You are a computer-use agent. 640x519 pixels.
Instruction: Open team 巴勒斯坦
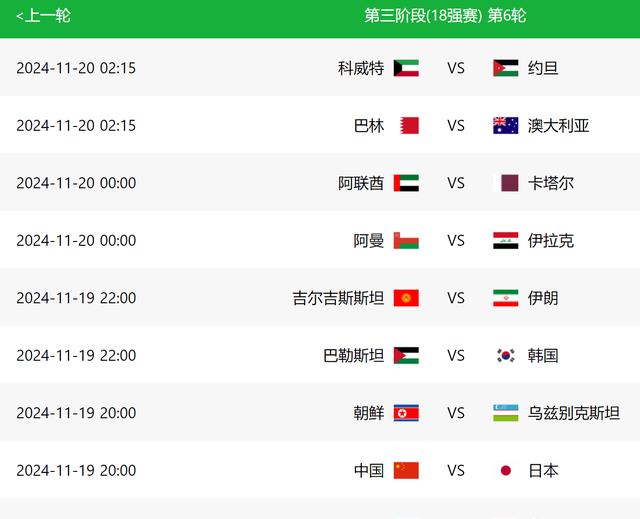tap(353, 356)
